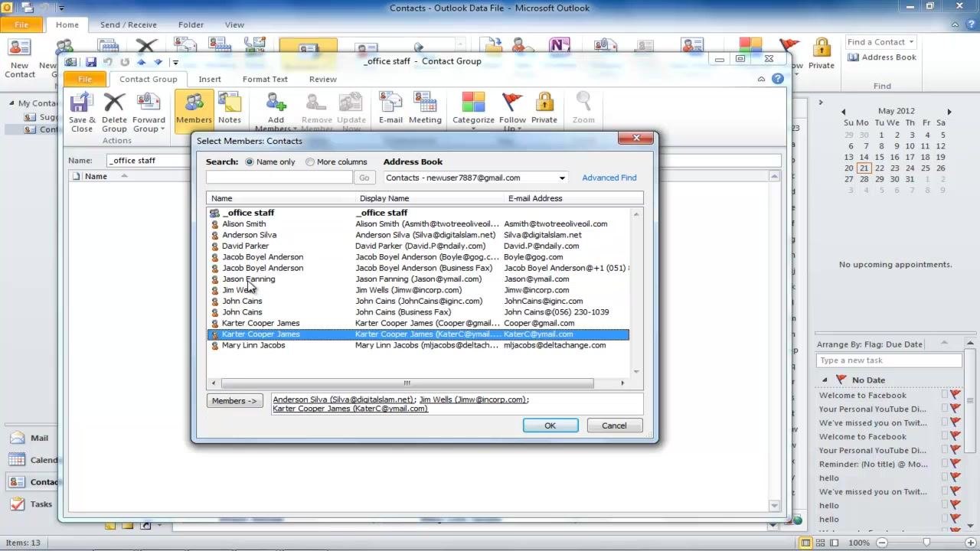Click the help question mark icon
This screenshot has height=551, width=980.
pyautogui.click(x=778, y=79)
